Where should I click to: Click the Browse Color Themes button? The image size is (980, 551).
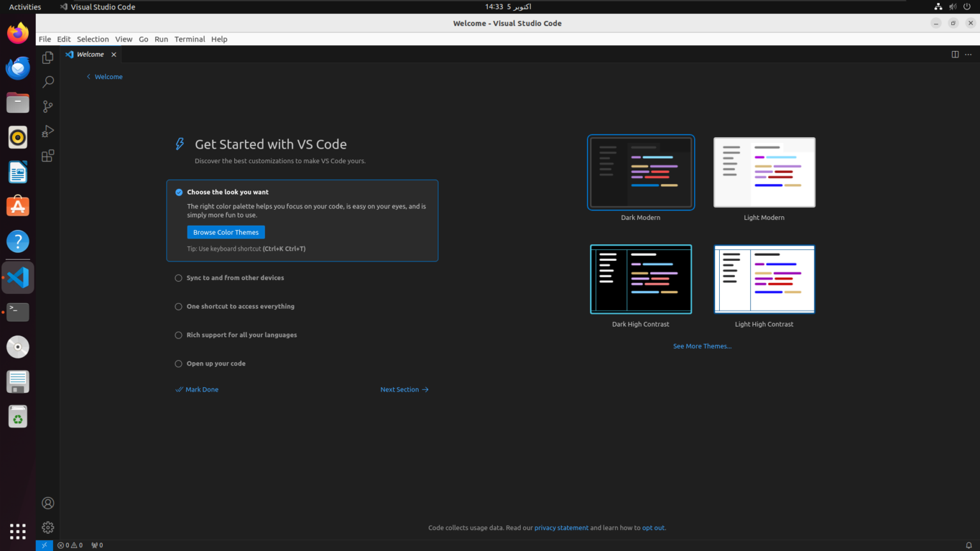(225, 232)
